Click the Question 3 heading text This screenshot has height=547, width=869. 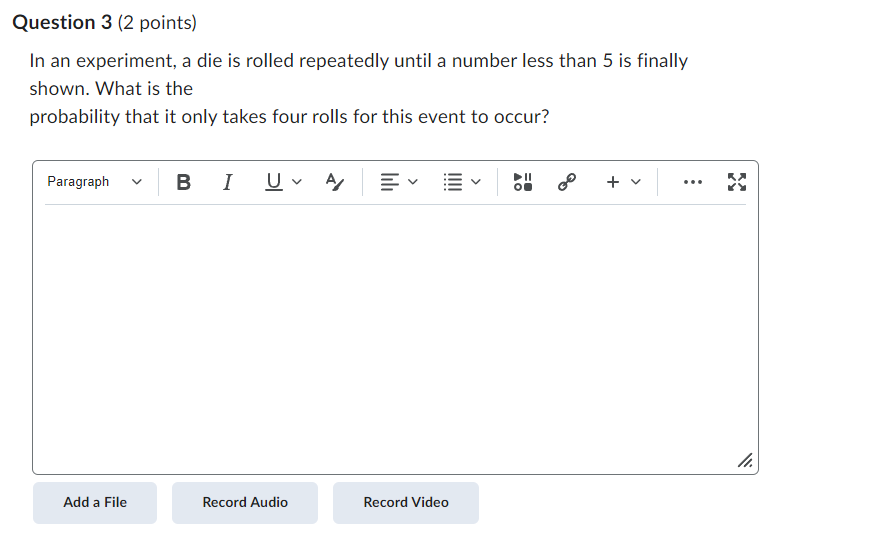click(62, 23)
